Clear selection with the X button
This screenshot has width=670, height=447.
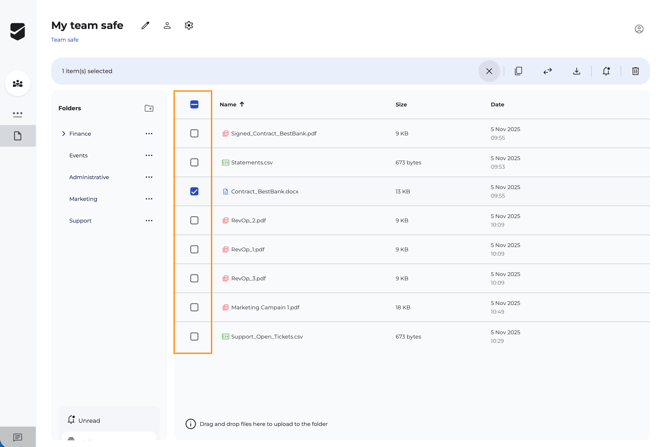tap(489, 71)
